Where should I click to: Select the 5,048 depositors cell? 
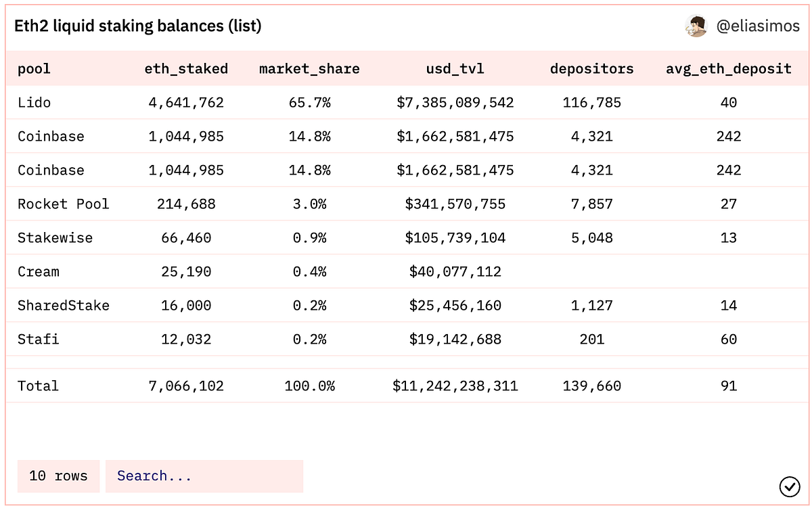coord(592,238)
